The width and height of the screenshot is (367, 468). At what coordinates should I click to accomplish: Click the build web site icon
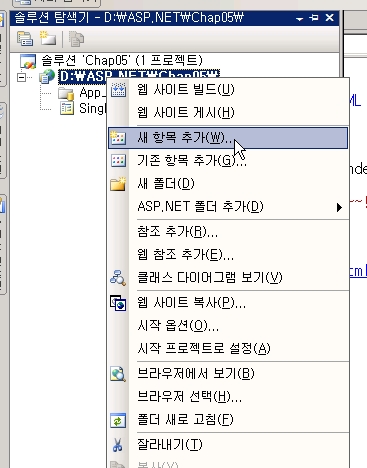118,90
